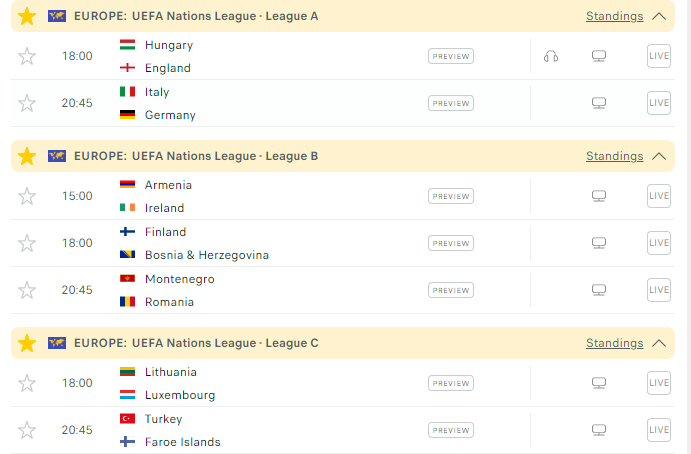Click LIVE icon for Hungary vs England match
691x454 pixels.
pyautogui.click(x=659, y=56)
